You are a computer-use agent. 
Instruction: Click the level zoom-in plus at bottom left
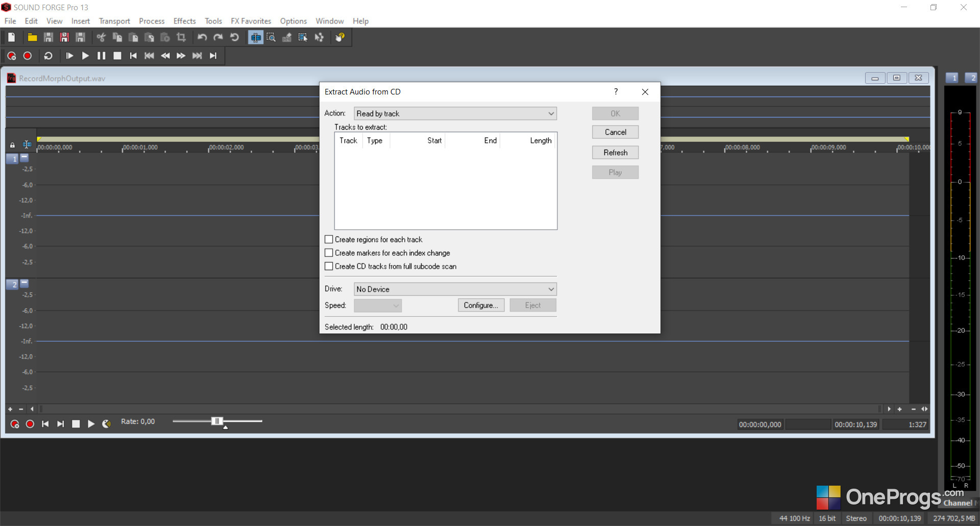(x=10, y=409)
